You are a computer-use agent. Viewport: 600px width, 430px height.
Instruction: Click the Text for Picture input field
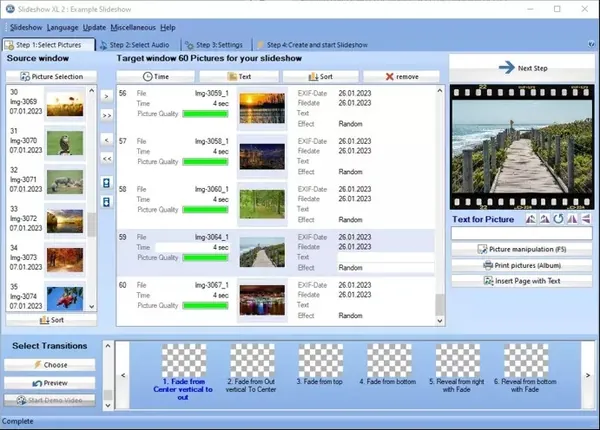coord(522,233)
